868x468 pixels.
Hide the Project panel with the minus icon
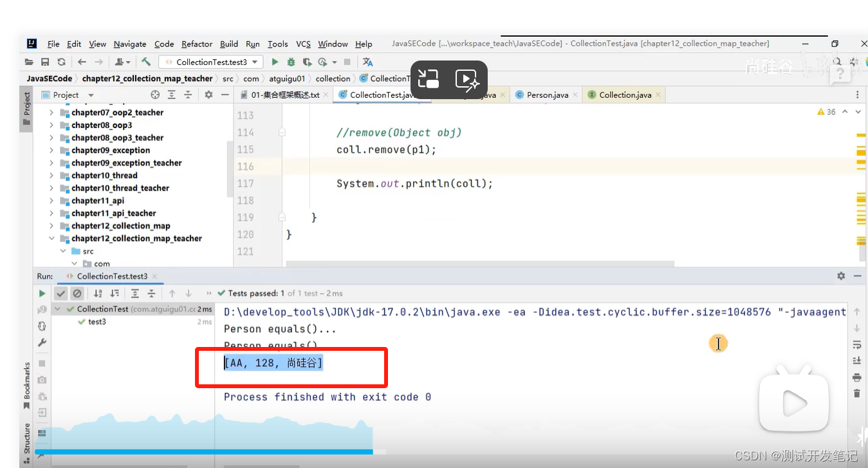[x=225, y=95]
